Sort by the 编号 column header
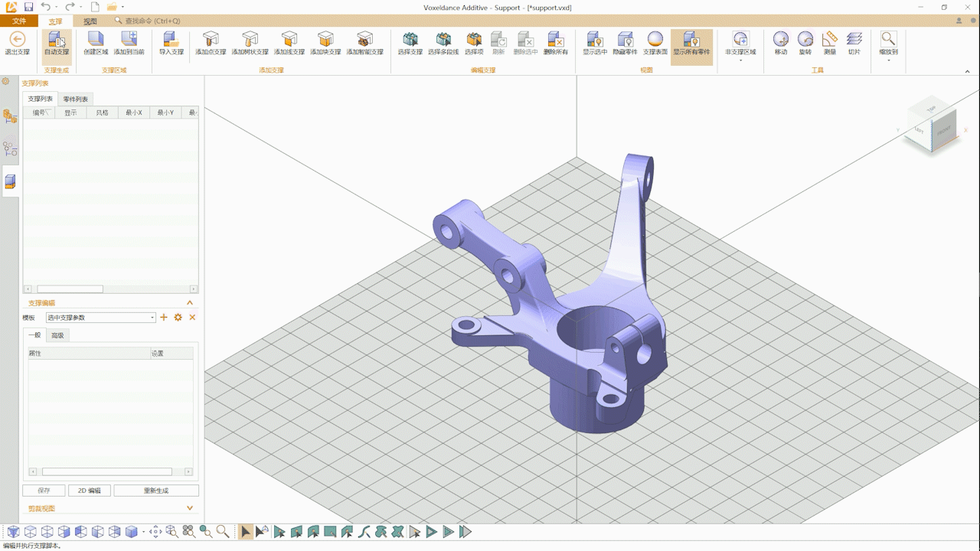This screenshot has height=551, width=980. [38, 112]
